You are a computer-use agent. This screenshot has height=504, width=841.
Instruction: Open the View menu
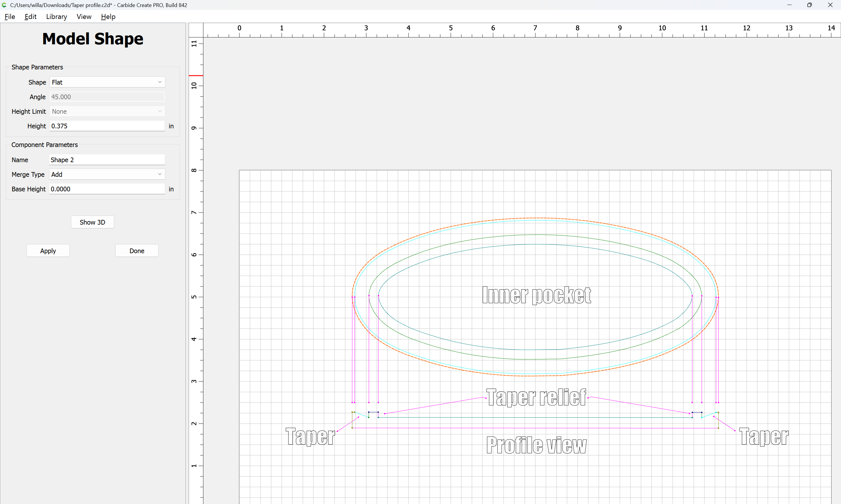84,17
